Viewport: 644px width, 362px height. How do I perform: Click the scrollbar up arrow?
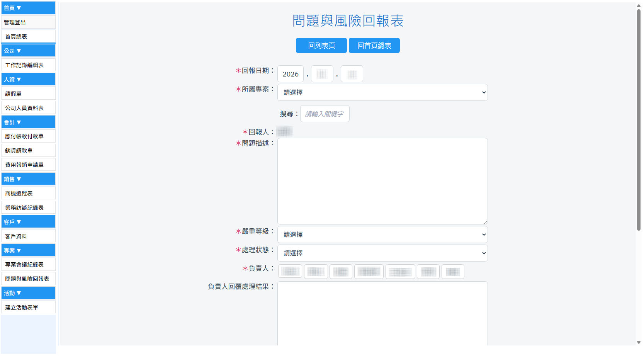point(639,5)
